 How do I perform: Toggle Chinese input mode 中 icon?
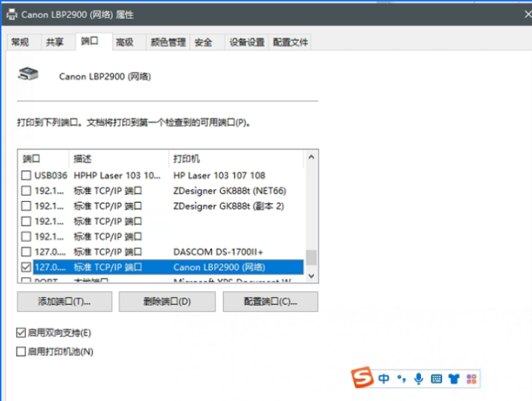(384, 378)
